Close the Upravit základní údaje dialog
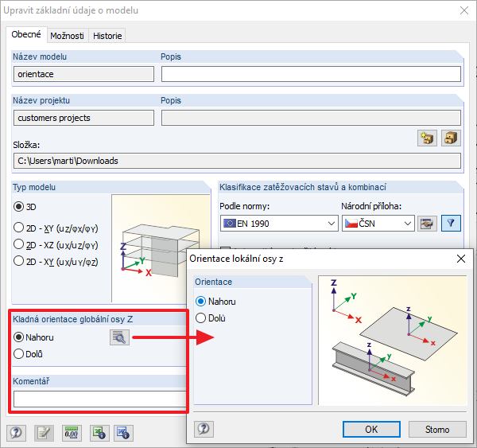 [x=464, y=10]
